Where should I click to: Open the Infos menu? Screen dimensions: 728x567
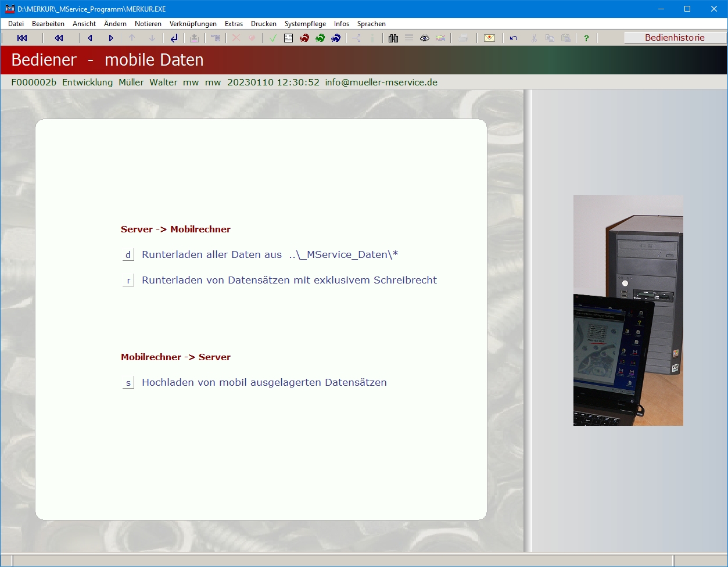tap(342, 24)
